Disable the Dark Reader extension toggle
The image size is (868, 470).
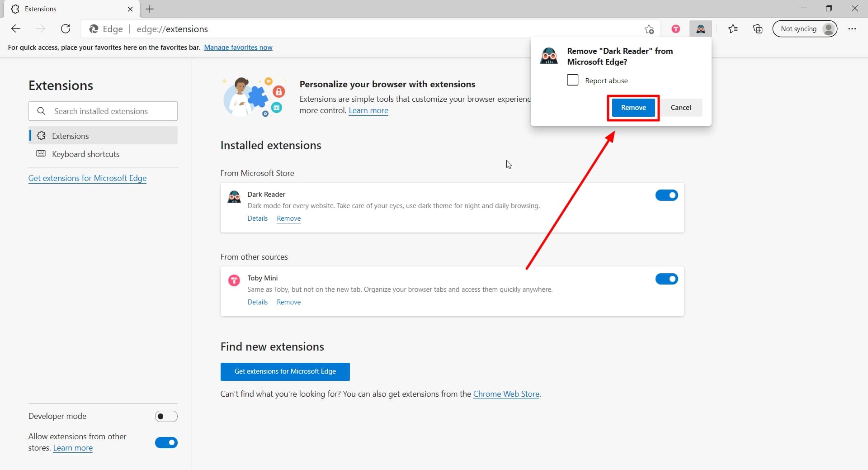pyautogui.click(x=667, y=195)
